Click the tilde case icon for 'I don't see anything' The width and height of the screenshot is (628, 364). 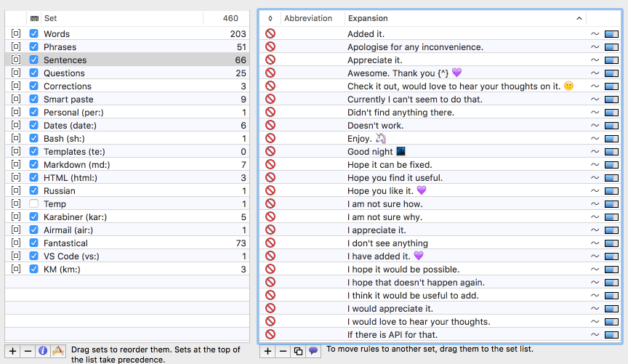(x=595, y=243)
